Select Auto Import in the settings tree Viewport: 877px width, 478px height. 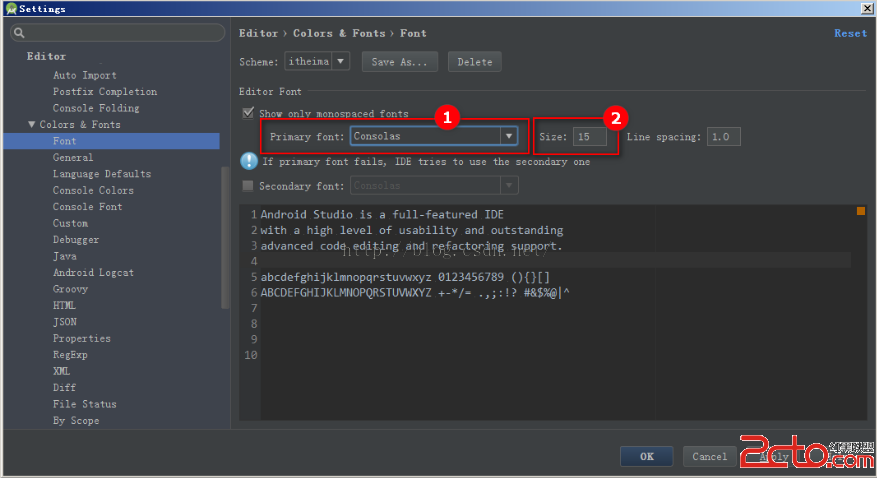[84, 75]
